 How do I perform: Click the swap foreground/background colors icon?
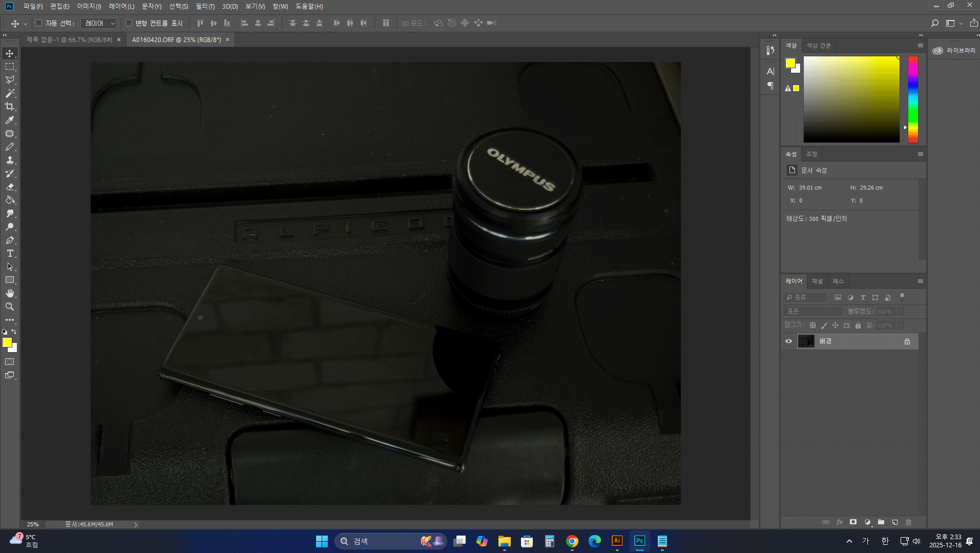14,332
